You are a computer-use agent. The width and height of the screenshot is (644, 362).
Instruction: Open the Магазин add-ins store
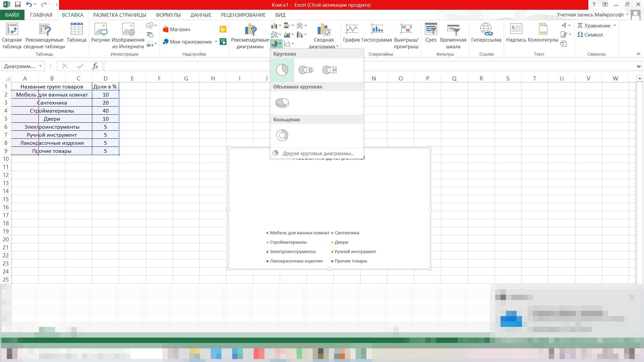(176, 29)
